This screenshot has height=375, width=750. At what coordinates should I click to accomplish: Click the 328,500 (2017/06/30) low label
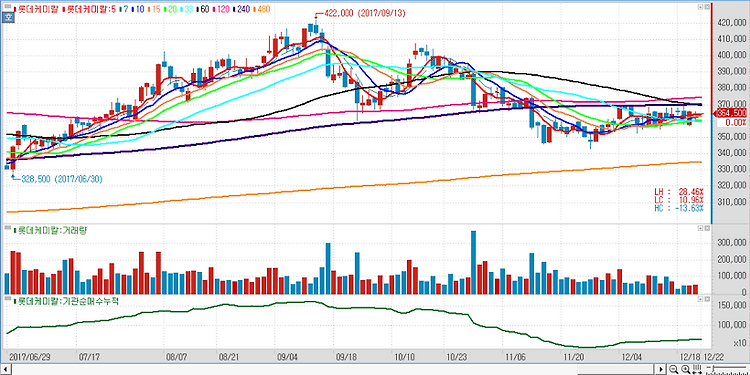pos(62,179)
